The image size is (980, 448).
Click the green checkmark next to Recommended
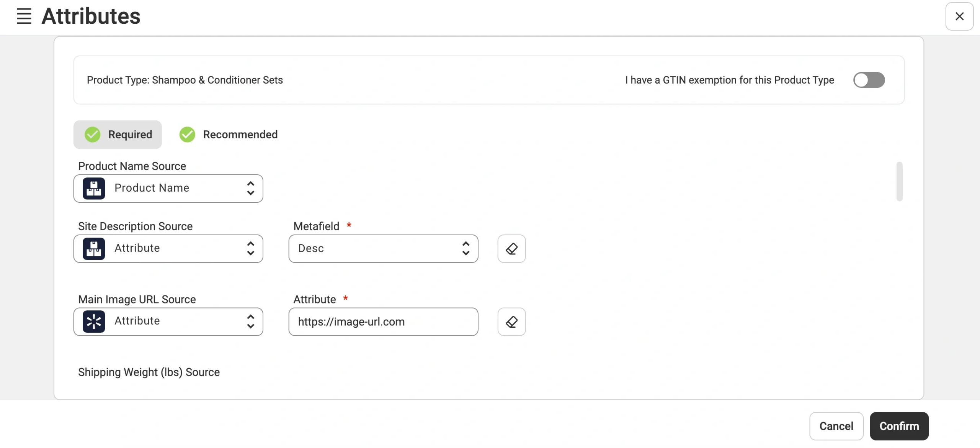coord(187,135)
